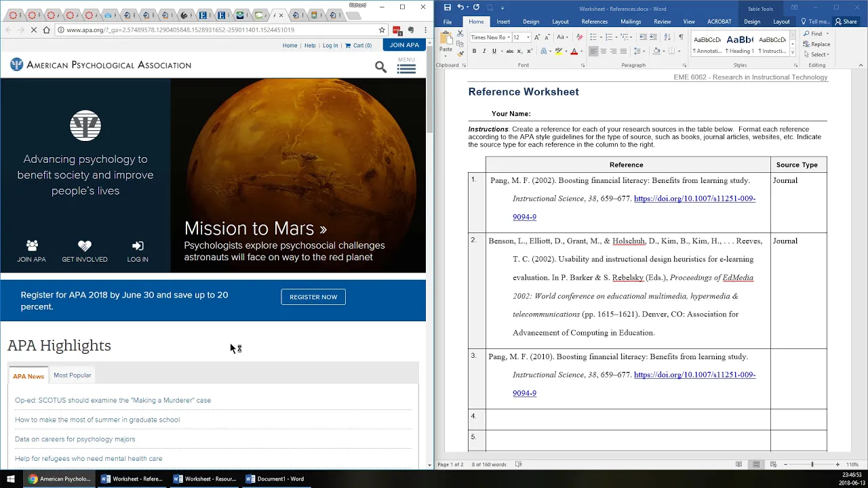Toggle Italic formatting in Word
The width and height of the screenshot is (868, 488).
pyautogui.click(x=484, y=52)
